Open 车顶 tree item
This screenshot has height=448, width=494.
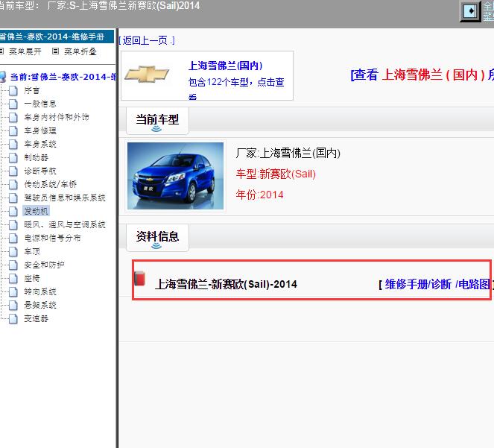[x=32, y=252]
